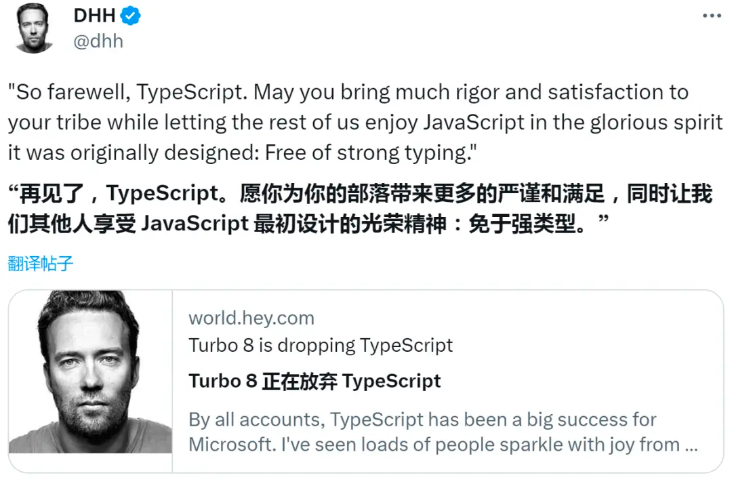Click the word JavaScript in the English tweet
Screen dimensions: 732x478
pos(474,122)
